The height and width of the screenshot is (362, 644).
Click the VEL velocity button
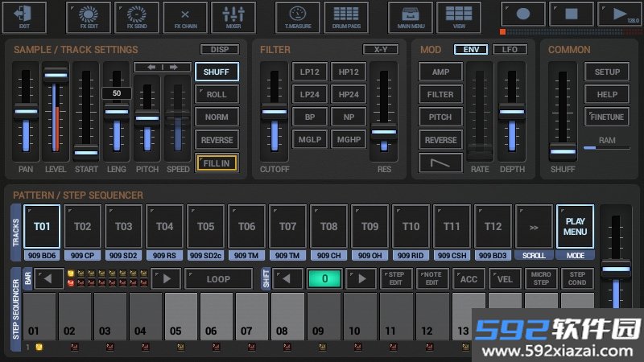[x=505, y=279]
